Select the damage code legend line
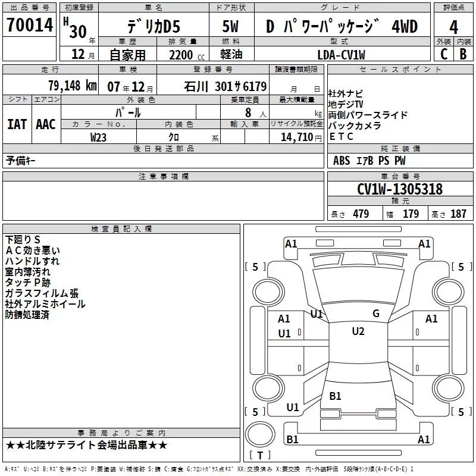 [x=209, y=469]
